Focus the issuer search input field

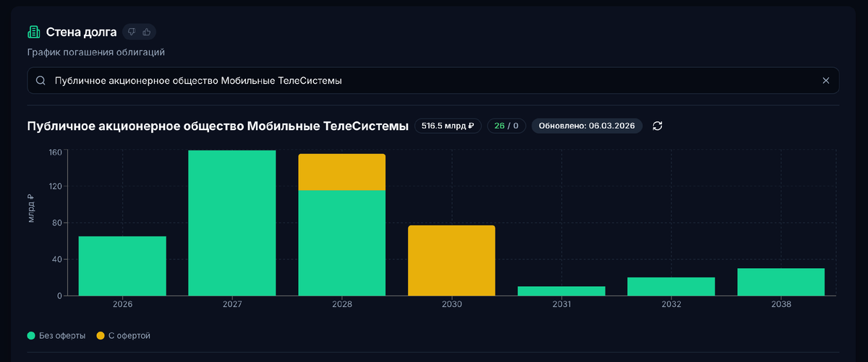[433, 81]
